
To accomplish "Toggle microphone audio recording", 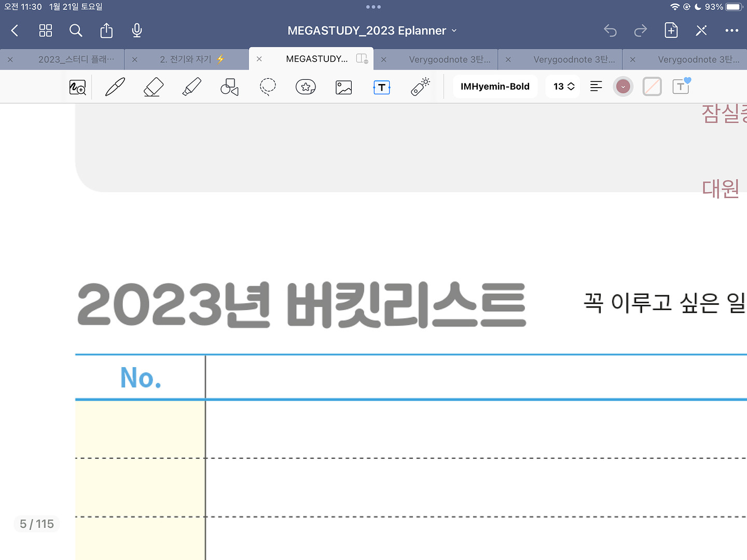I will pyautogui.click(x=137, y=31).
